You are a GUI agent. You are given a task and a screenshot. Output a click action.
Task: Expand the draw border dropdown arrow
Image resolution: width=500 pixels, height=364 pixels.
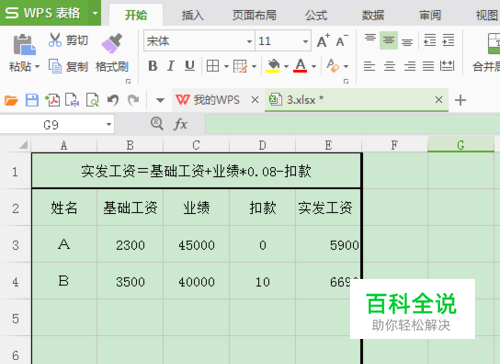[254, 66]
